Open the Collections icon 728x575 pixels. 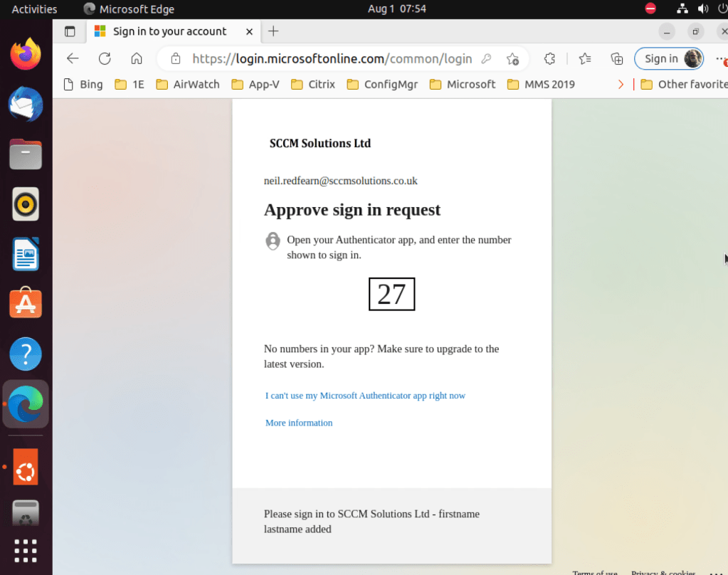pyautogui.click(x=617, y=59)
